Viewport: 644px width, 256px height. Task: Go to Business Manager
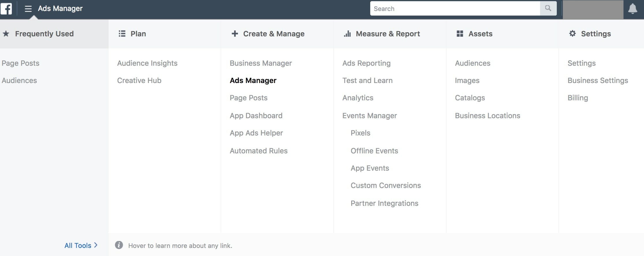(x=261, y=63)
